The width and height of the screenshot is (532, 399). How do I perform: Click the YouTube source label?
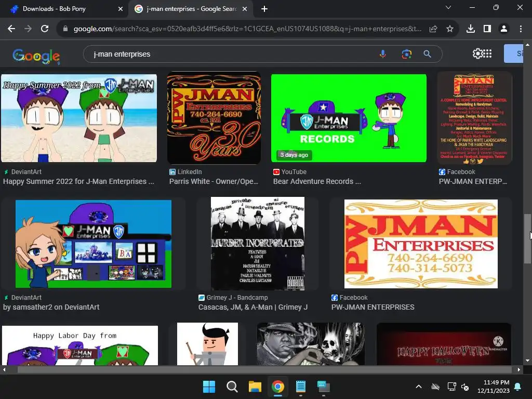(x=294, y=172)
